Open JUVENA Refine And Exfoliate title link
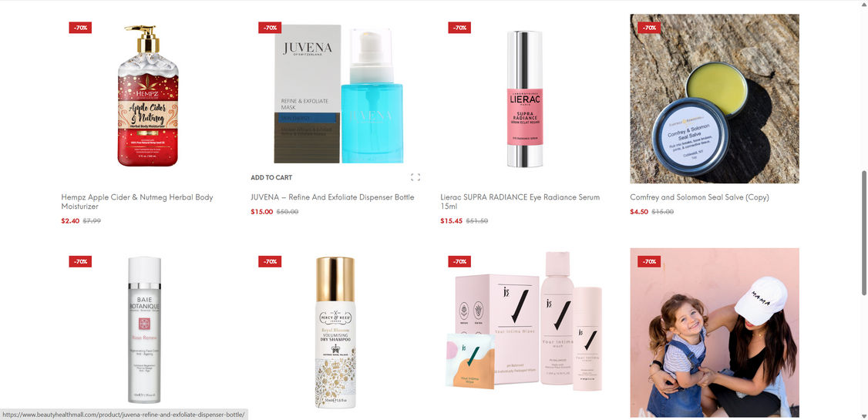This screenshot has height=420, width=868. (x=332, y=197)
